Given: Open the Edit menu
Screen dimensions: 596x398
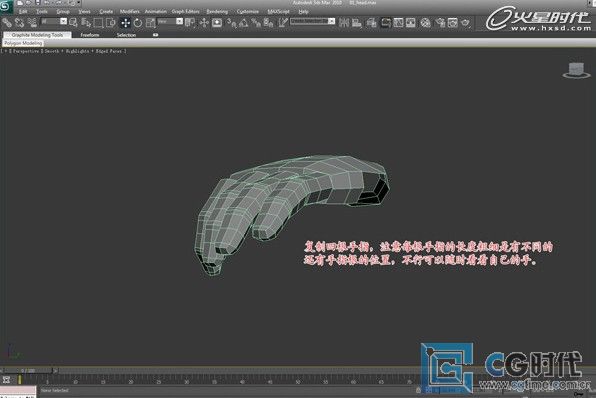Looking at the screenshot, I should click(x=23, y=11).
